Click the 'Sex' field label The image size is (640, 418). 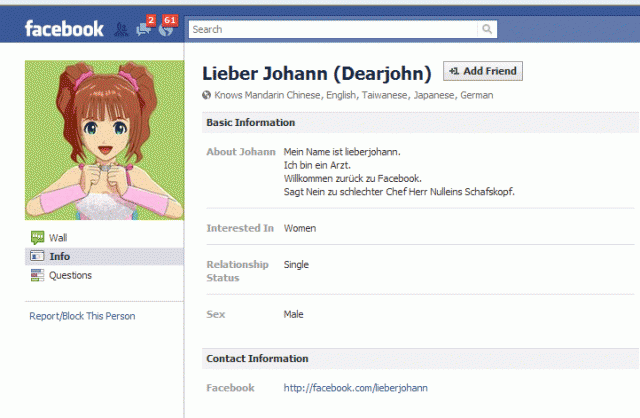click(x=216, y=314)
